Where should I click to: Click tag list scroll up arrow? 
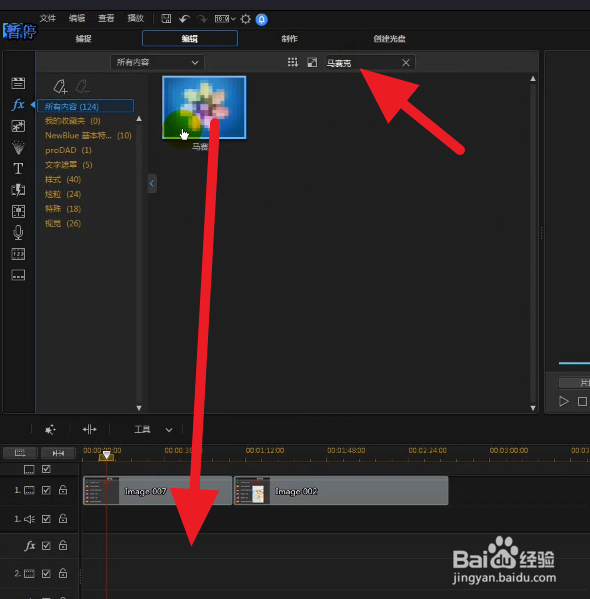(139, 119)
